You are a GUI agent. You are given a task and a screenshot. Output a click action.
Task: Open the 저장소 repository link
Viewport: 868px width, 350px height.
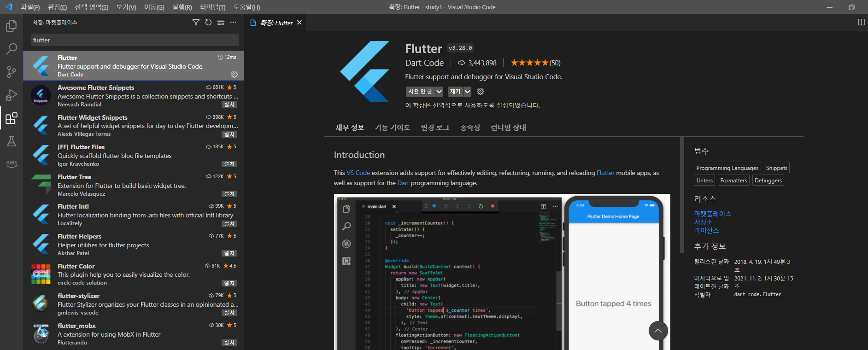(703, 222)
